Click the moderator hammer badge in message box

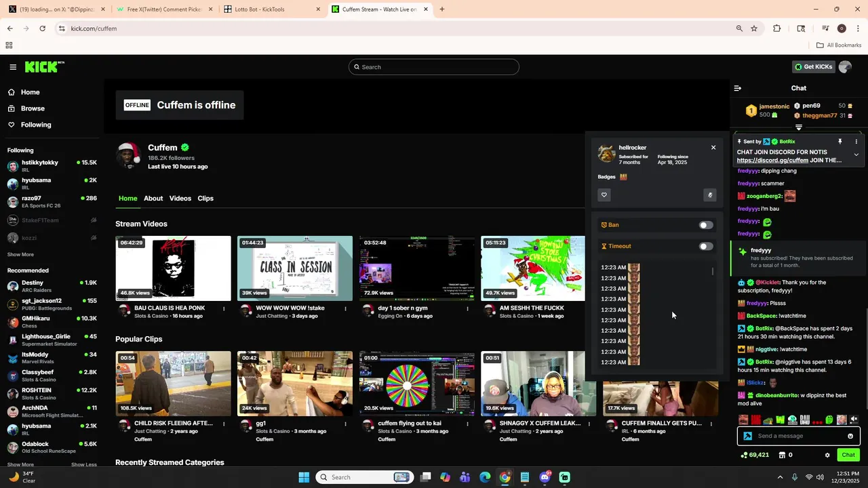pos(747,436)
